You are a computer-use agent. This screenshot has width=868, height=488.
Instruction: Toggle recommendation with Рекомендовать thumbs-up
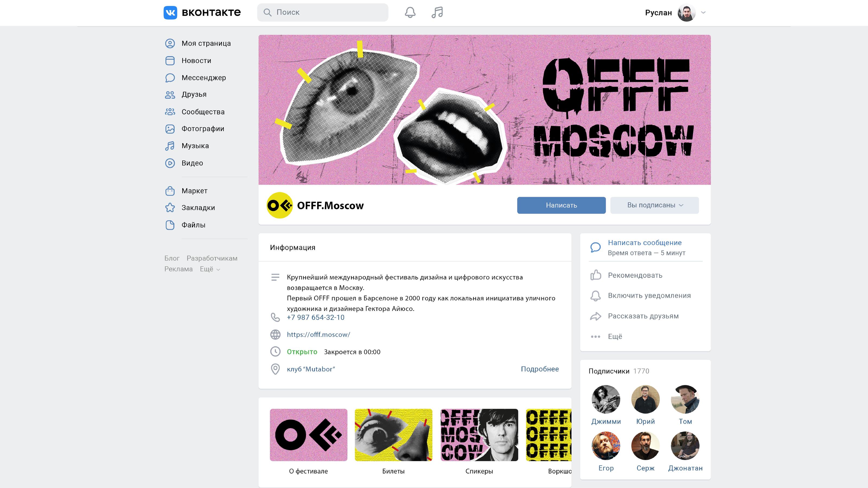coord(626,275)
